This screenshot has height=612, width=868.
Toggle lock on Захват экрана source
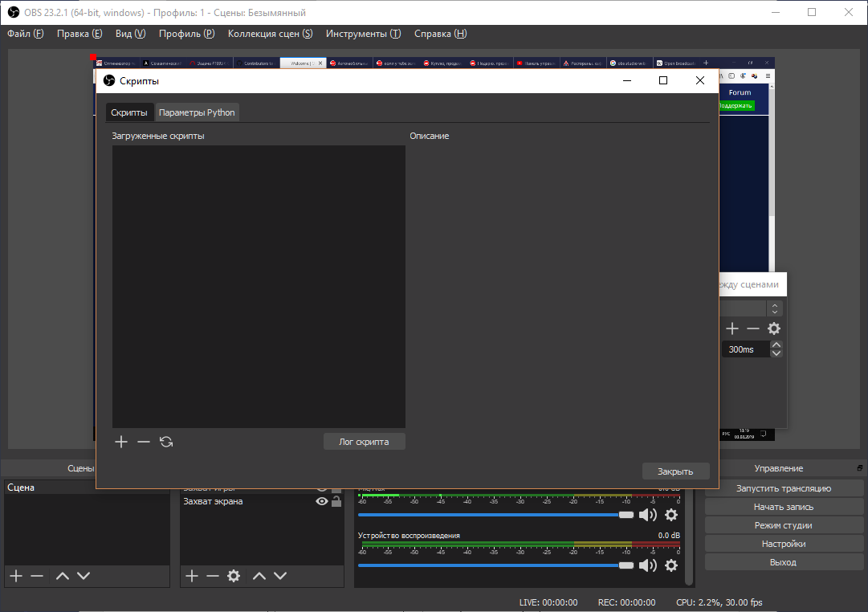coord(336,501)
